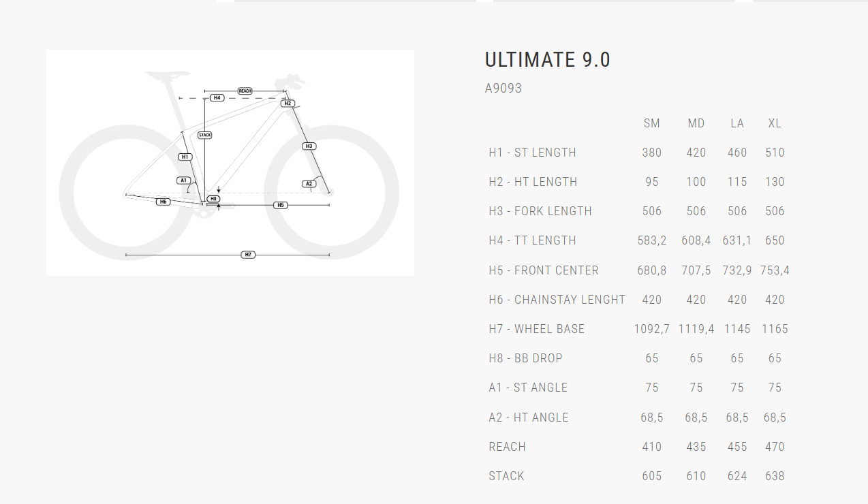This screenshot has width=868, height=504.
Task: Click the A2 angle label on diagram
Action: coord(309,184)
